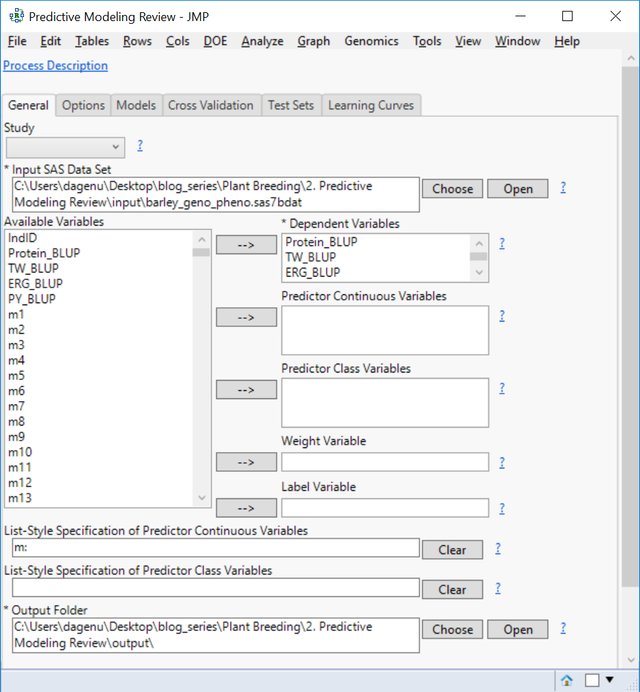The height and width of the screenshot is (692, 640).
Task: Open help for Predictor Continuous Variables box
Action: [501, 316]
